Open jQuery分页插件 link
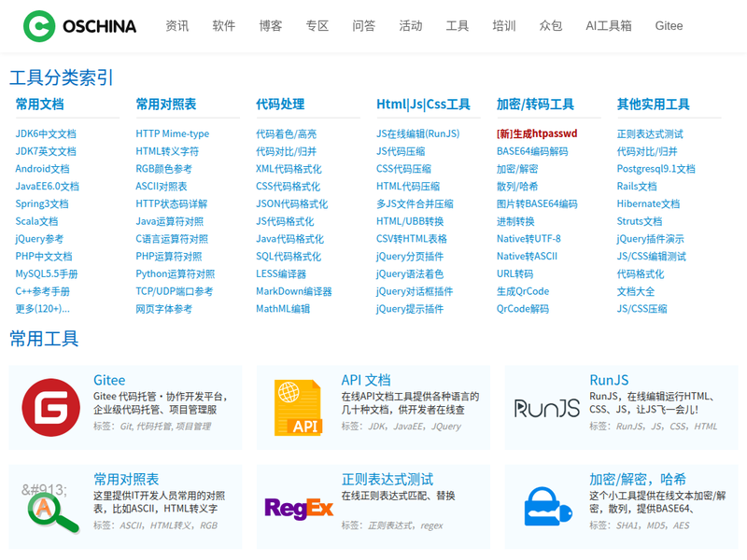 pos(410,256)
